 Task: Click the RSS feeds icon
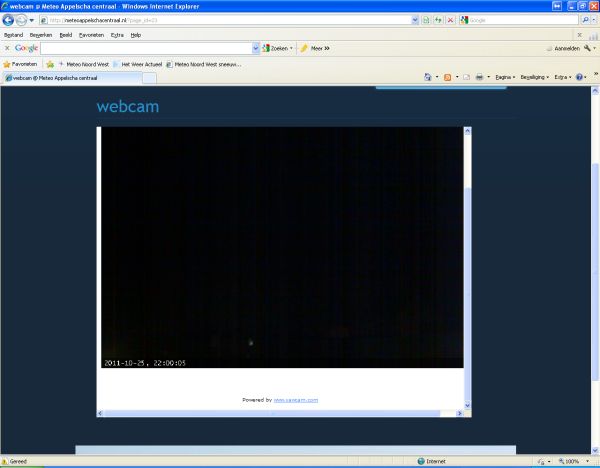coord(447,77)
